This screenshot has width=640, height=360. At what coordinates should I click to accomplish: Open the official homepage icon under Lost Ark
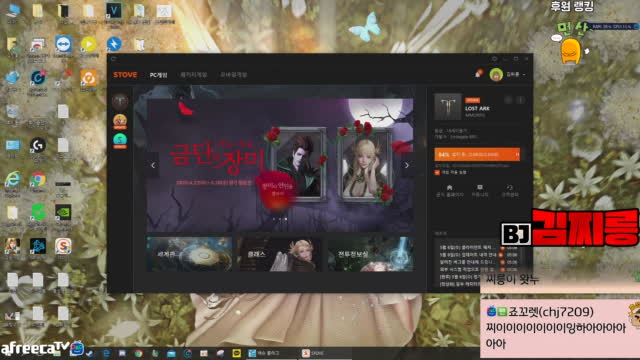449,190
